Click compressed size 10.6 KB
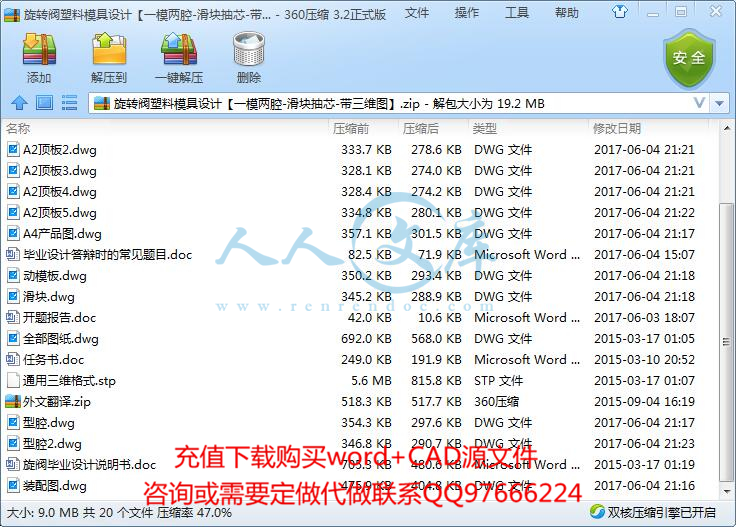Viewport: 736px width, 527px height. [x=439, y=318]
